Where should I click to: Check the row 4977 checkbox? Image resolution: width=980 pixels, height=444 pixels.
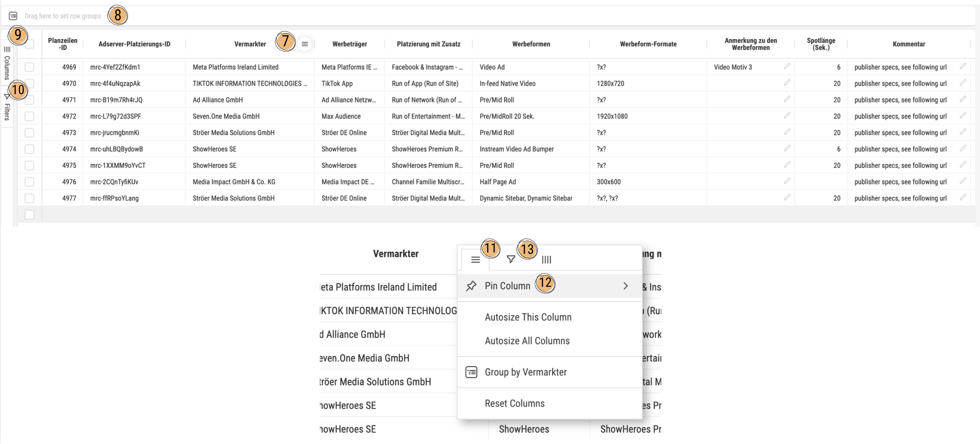click(29, 198)
